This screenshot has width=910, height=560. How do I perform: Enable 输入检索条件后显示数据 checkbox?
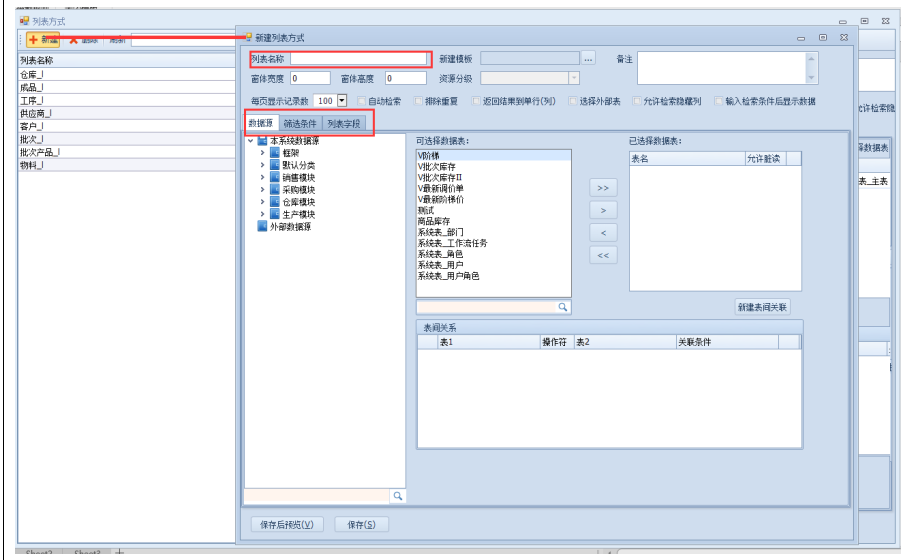pos(718,101)
